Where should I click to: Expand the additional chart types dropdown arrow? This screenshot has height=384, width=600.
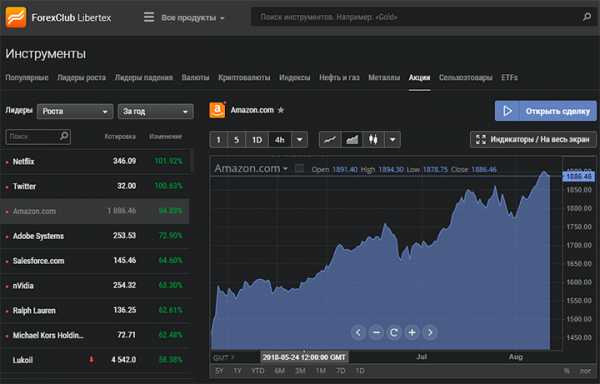[x=392, y=140]
